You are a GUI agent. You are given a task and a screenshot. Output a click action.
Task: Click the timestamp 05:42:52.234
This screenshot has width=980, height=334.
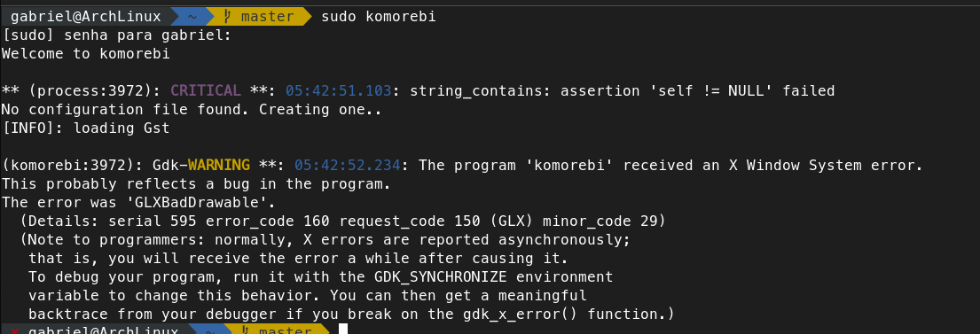pos(348,166)
